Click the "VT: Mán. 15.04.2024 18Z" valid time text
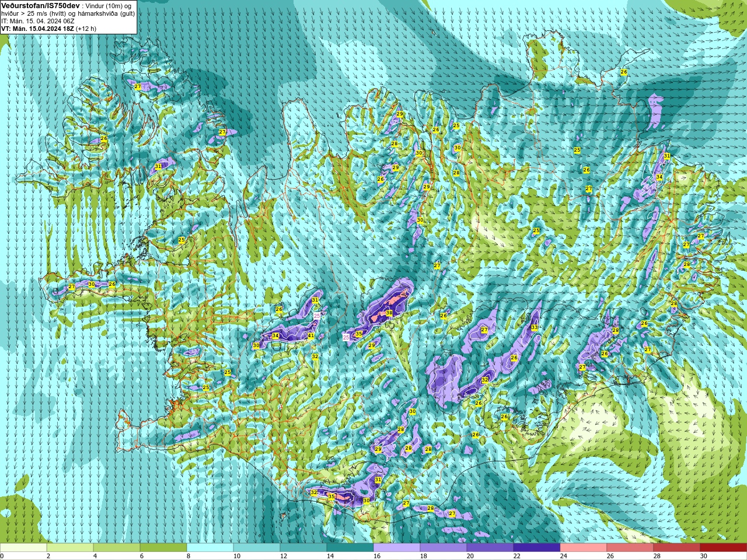The height and width of the screenshot is (560, 747). coord(37,29)
